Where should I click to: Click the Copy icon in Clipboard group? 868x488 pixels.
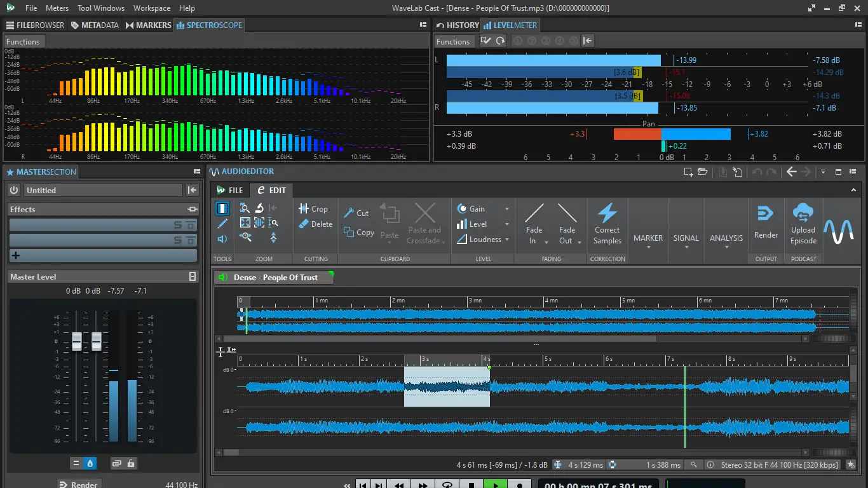[349, 232]
